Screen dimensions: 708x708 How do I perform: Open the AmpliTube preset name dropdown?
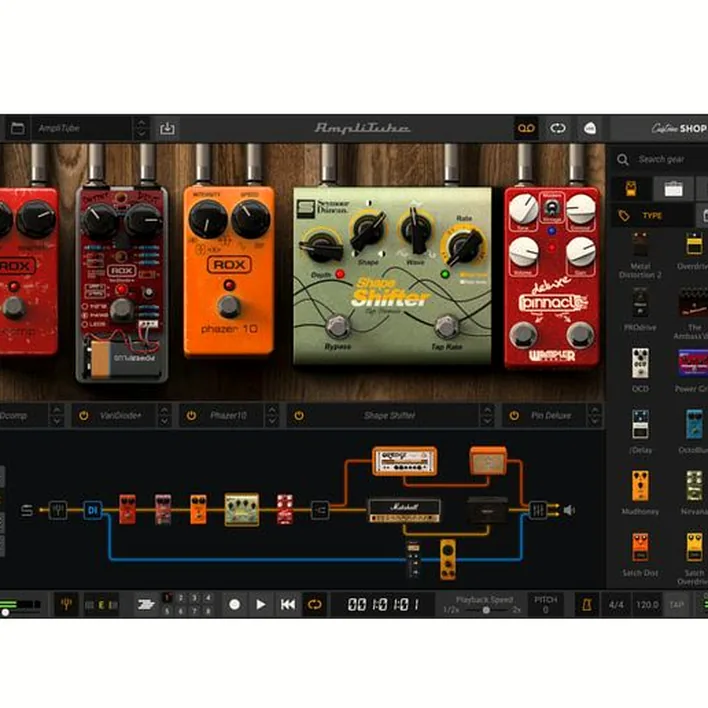81,128
